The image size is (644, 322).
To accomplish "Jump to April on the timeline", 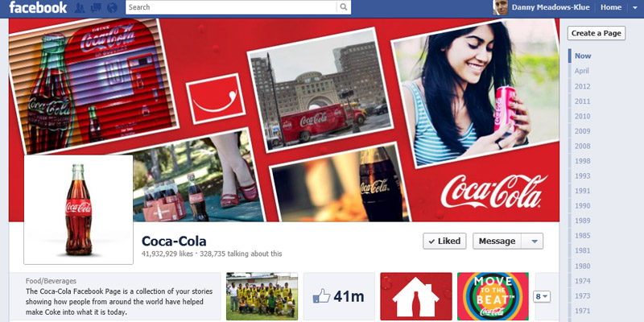I will (581, 71).
